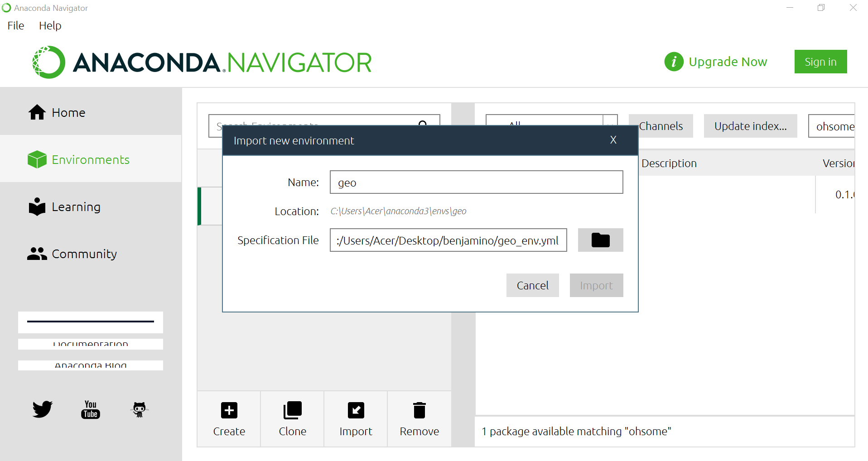Click the ohsome package search field
Screen dimensions: 868x461
832,126
